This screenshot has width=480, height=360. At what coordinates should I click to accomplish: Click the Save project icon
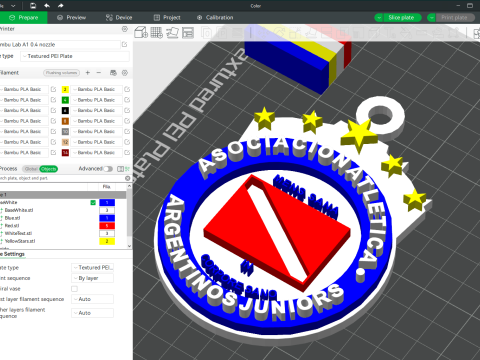click(33, 6)
